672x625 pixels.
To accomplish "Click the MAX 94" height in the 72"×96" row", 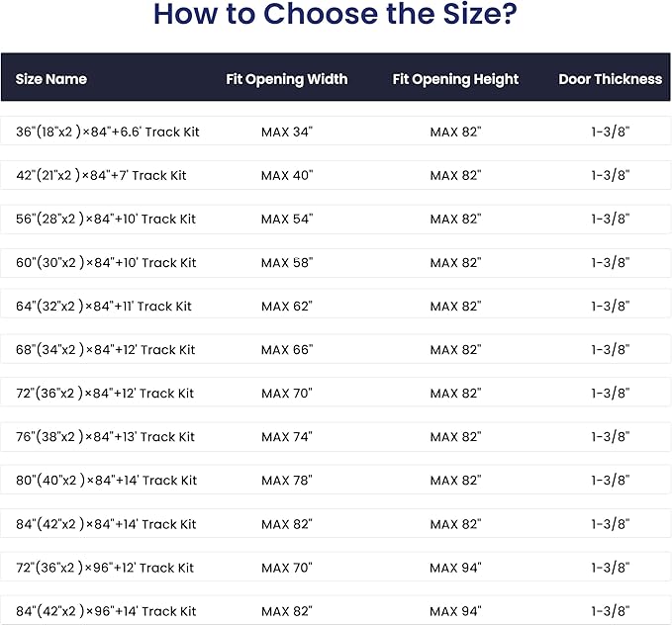I will 455,568.
